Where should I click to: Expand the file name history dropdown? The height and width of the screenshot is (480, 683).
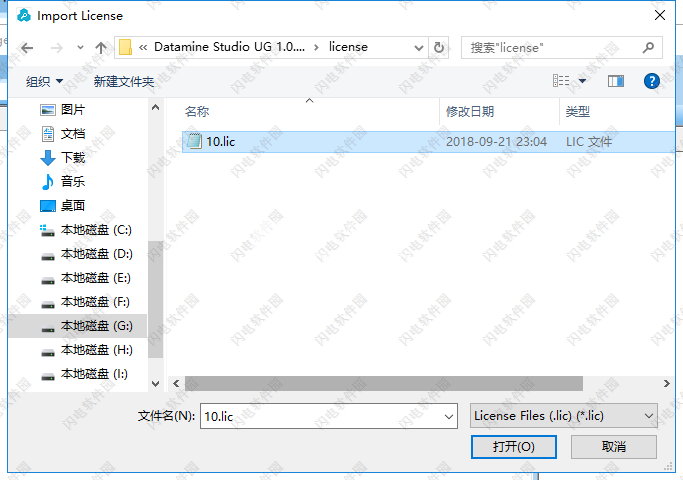449,416
